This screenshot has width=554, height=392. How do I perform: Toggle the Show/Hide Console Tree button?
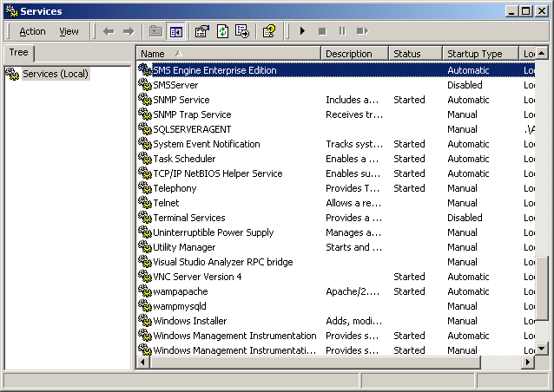tap(176, 31)
